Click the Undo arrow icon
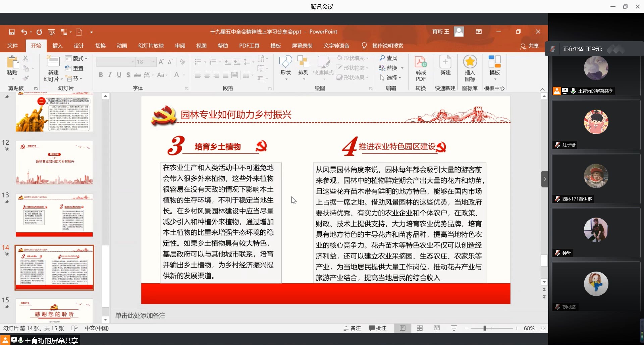 pyautogui.click(x=24, y=32)
